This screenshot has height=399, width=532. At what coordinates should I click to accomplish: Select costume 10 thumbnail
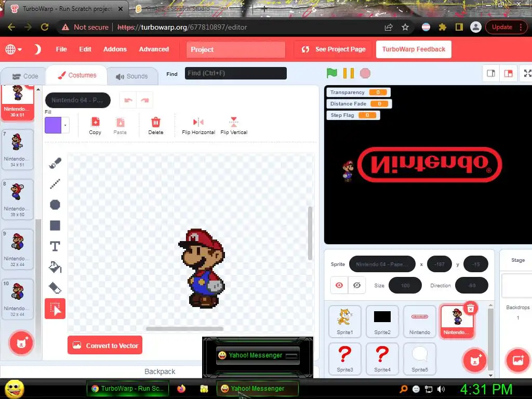[x=17, y=299]
